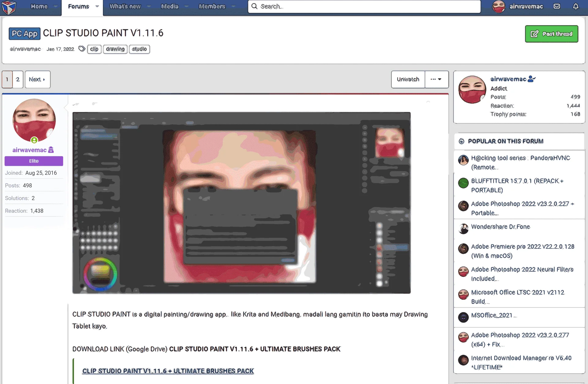Open the Forums tab
This screenshot has width=588, height=384.
point(78,6)
